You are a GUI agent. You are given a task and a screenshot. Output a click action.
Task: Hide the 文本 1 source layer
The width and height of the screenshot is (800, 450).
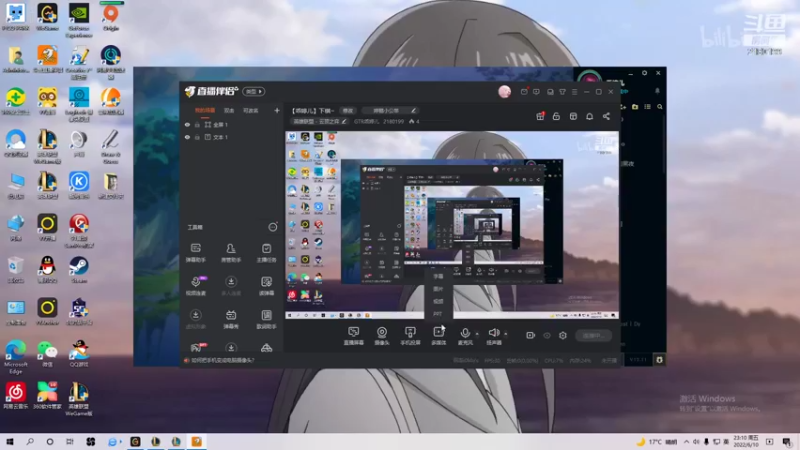(187, 137)
